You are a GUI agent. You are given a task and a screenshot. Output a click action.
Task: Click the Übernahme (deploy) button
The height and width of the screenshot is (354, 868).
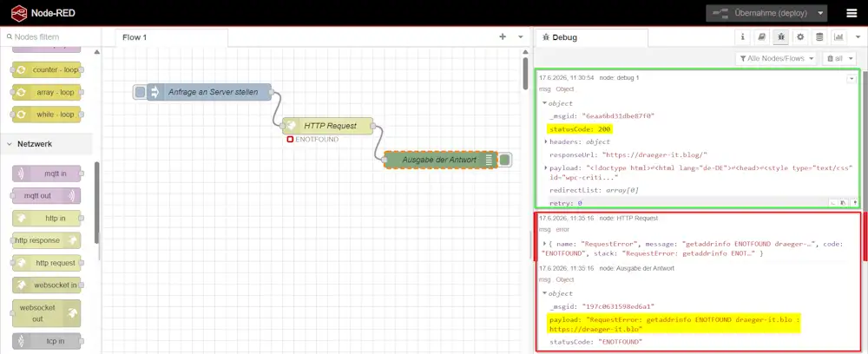pos(759,13)
